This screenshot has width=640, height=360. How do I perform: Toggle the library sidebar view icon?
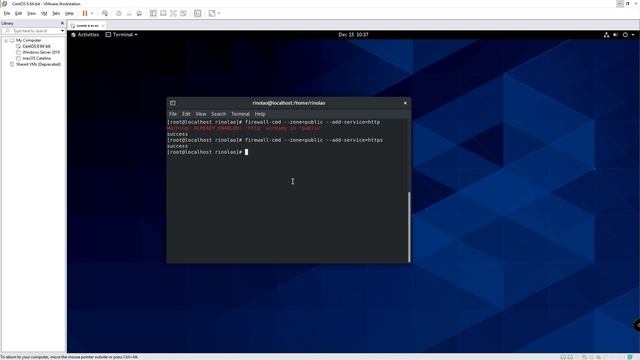(153, 13)
